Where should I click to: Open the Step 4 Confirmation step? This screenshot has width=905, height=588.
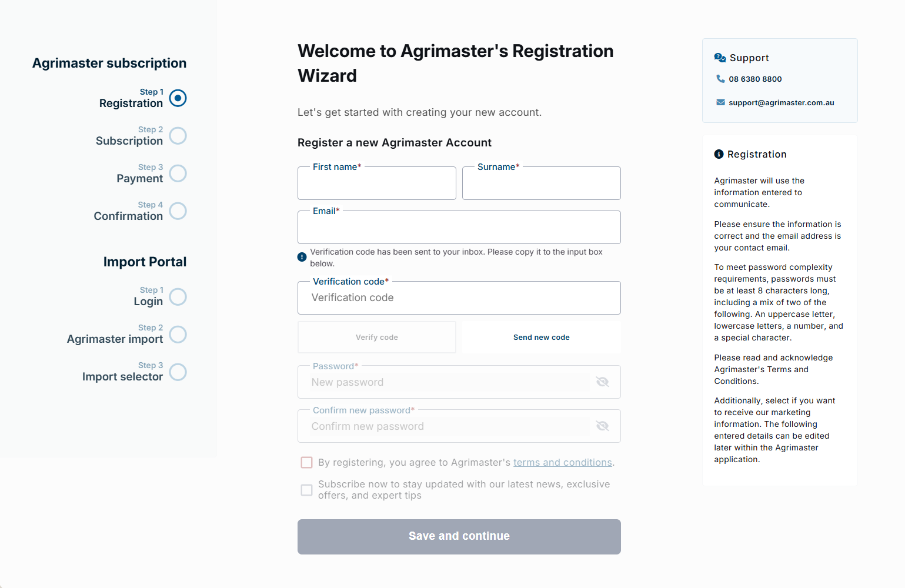click(178, 211)
